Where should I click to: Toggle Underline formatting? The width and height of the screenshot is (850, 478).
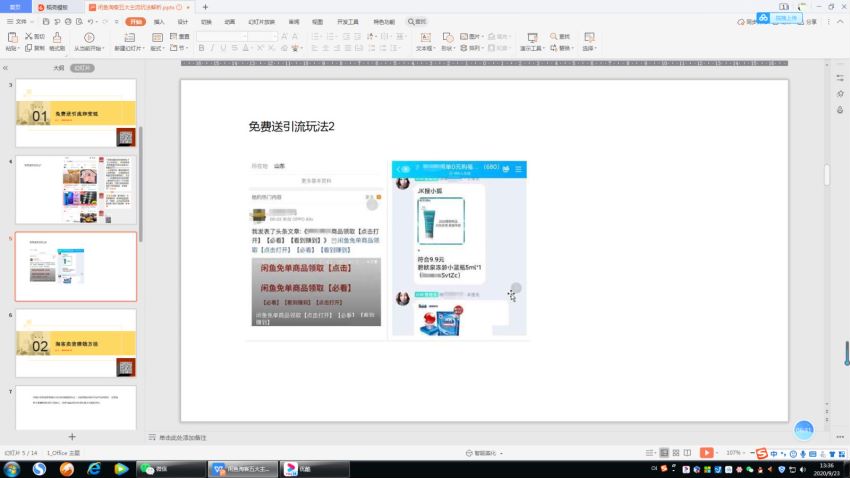[x=223, y=48]
